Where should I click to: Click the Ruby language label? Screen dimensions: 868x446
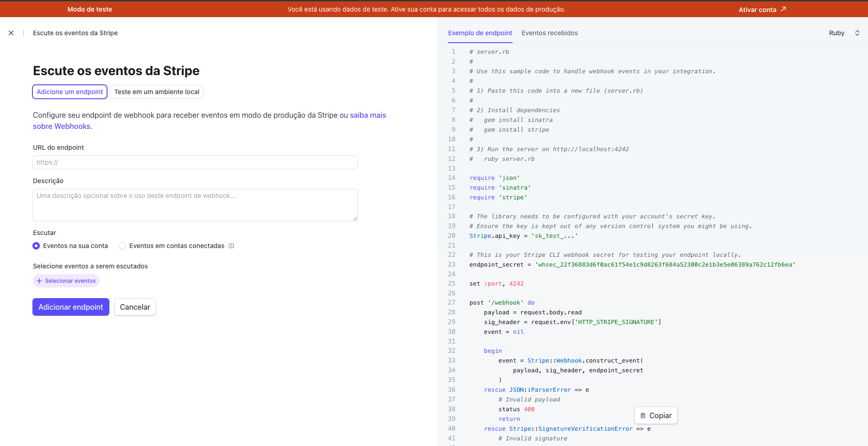click(x=836, y=33)
